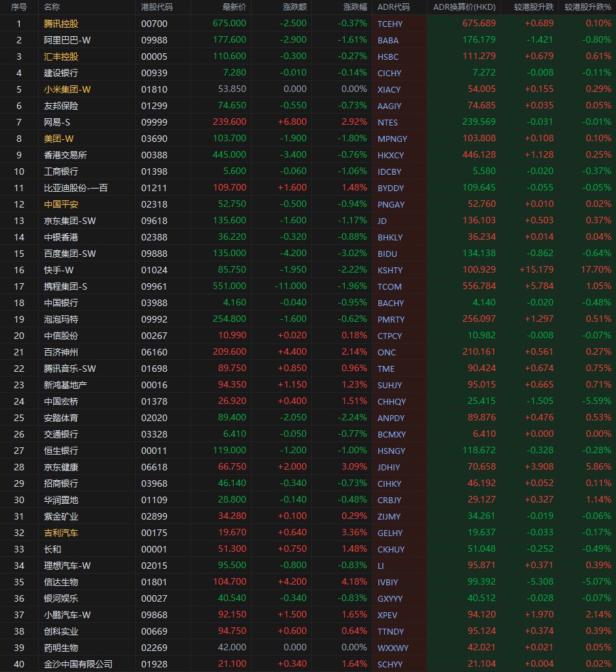The width and height of the screenshot is (616, 672).
Task: Click ADR code KSHTY
Action: [x=390, y=271]
